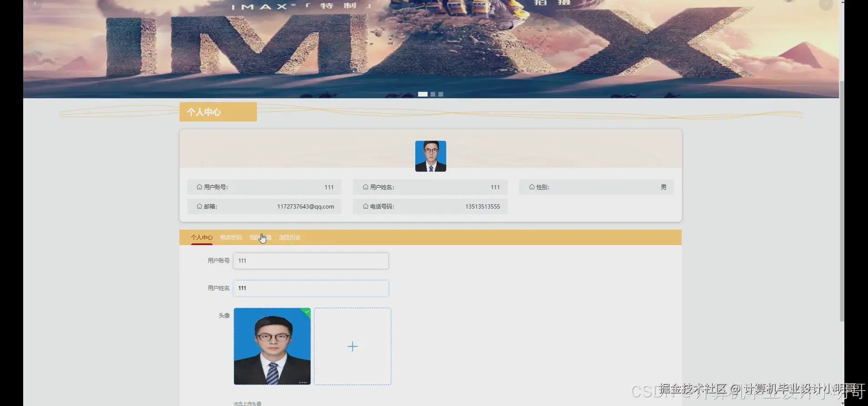Viewport: 868px width, 406px height.
Task: Click the icon beside 用户姓名 info label
Action: pos(365,187)
